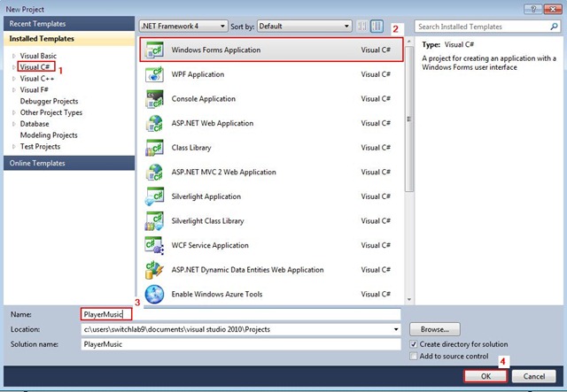Screen dimensions: 567x392
Task: Expand the Visual Basic tree node
Action: (x=14, y=56)
